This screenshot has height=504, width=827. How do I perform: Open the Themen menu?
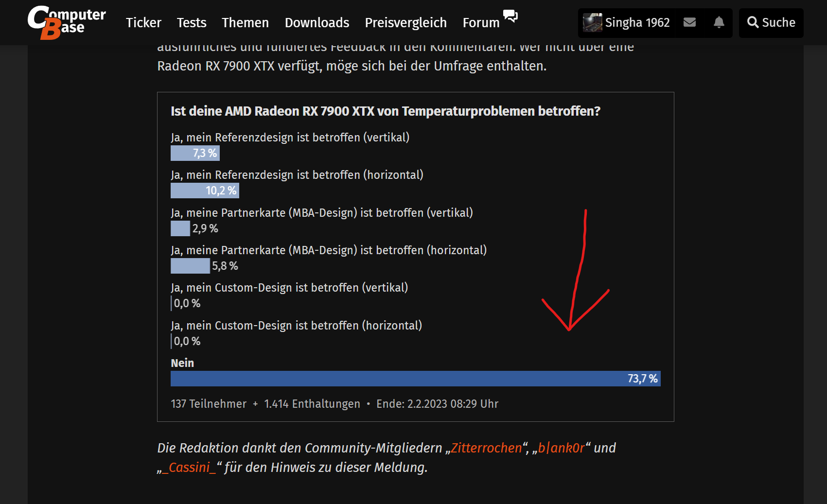pyautogui.click(x=245, y=23)
